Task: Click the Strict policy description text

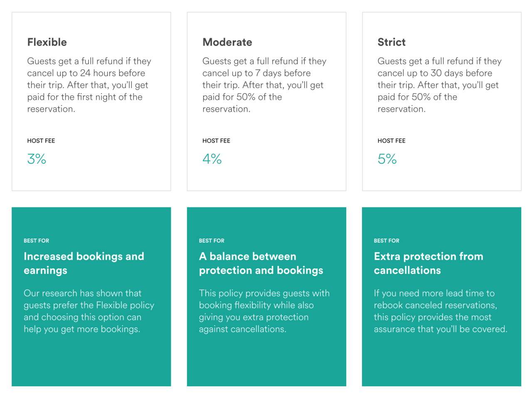Action: tap(439, 85)
